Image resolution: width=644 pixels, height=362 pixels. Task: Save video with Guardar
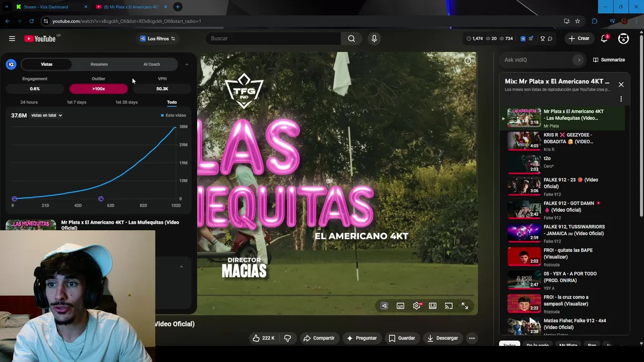[401, 338]
